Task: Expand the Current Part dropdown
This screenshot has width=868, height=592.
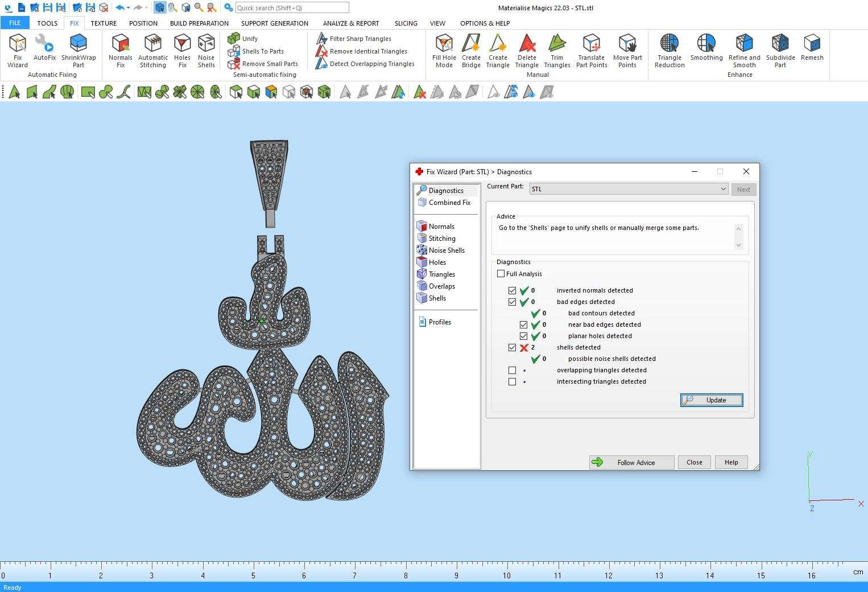Action: 723,189
